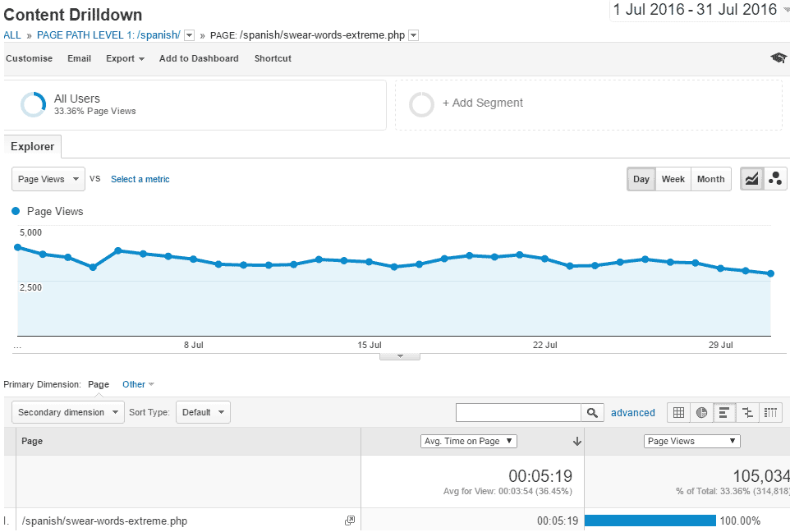The height and width of the screenshot is (532, 790).
Task: Select the performance bar view icon
Action: coord(724,412)
